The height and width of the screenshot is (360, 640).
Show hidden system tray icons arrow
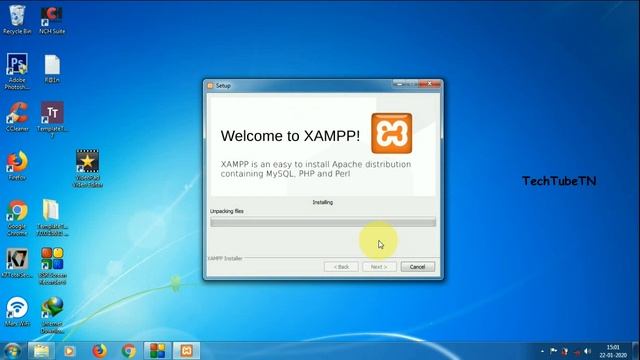(x=542, y=351)
